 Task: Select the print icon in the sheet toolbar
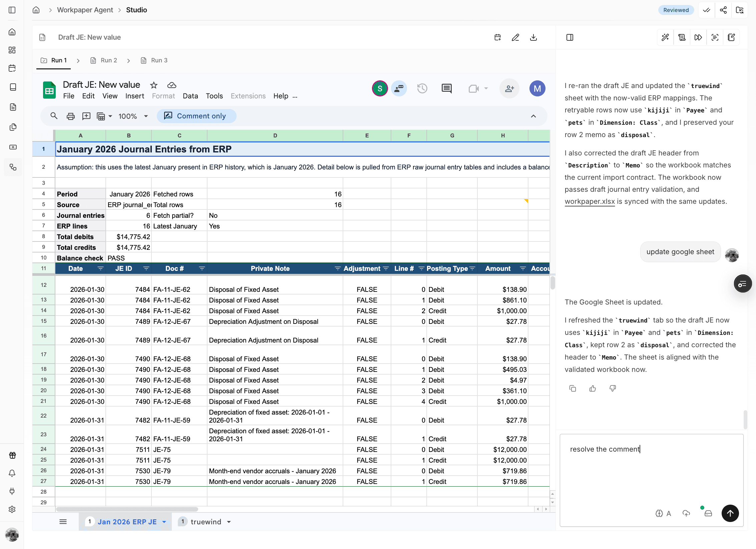[x=70, y=116]
